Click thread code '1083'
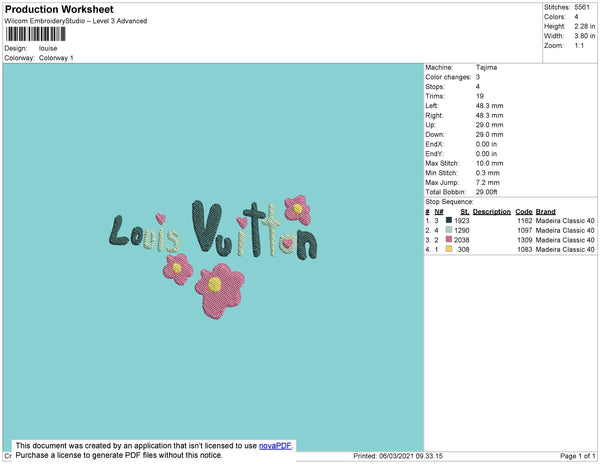Image resolution: width=600 pixels, height=464 pixels. click(x=525, y=249)
